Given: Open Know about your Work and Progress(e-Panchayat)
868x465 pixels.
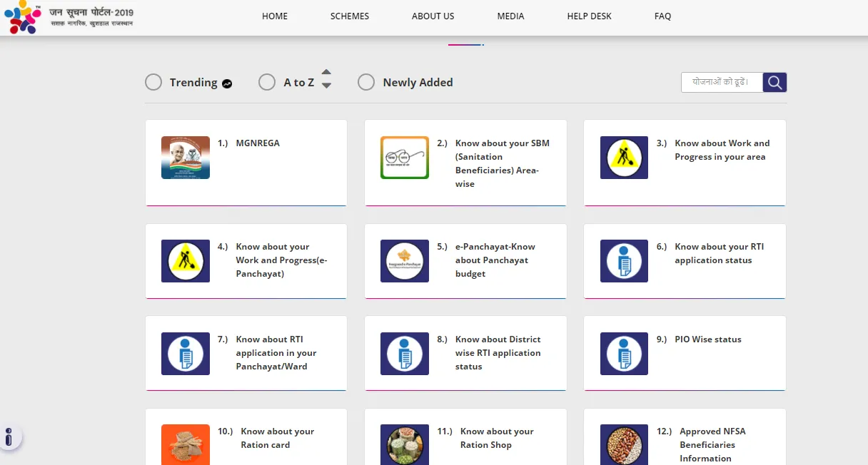Looking at the screenshot, I should [282, 260].
